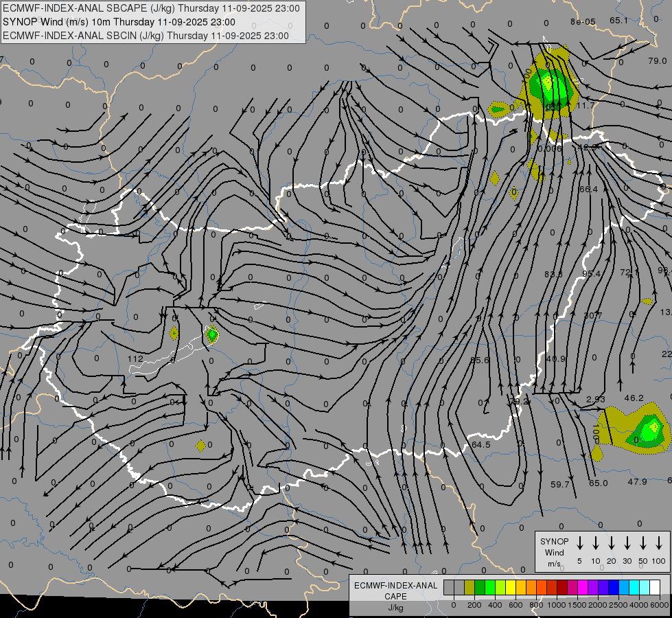Click the small green CAPE spot by Balaton
This screenshot has height=618, width=672.
(211, 334)
